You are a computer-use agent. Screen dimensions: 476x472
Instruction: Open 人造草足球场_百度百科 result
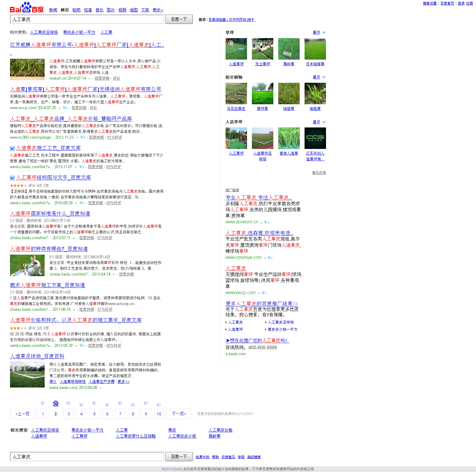(37, 356)
